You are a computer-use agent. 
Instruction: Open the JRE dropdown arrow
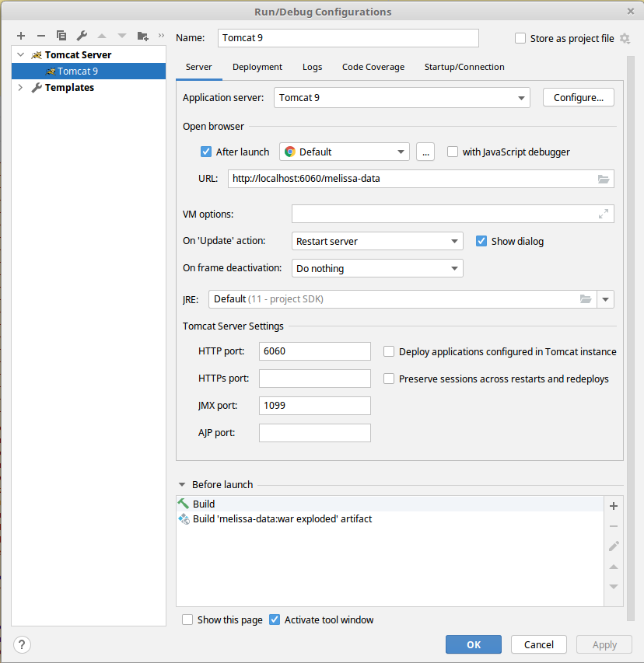(605, 299)
